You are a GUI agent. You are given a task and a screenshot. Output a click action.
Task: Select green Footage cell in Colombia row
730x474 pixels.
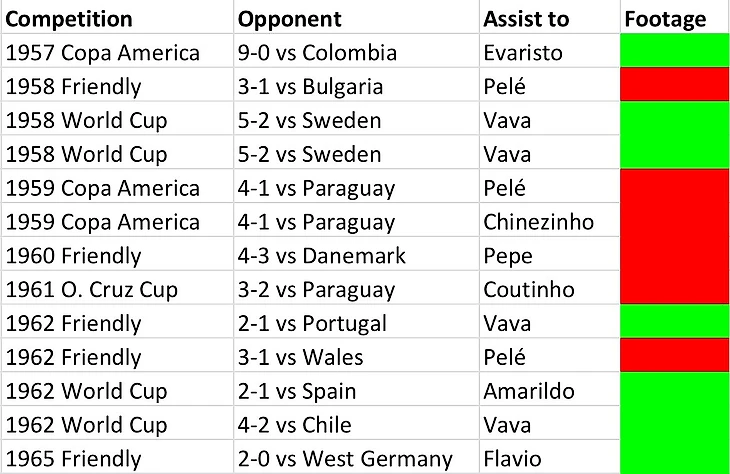pos(675,52)
